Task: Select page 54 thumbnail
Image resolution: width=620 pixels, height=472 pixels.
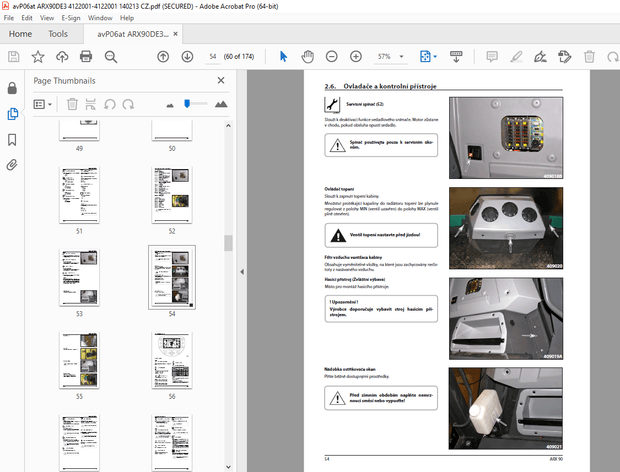Action: [172, 278]
